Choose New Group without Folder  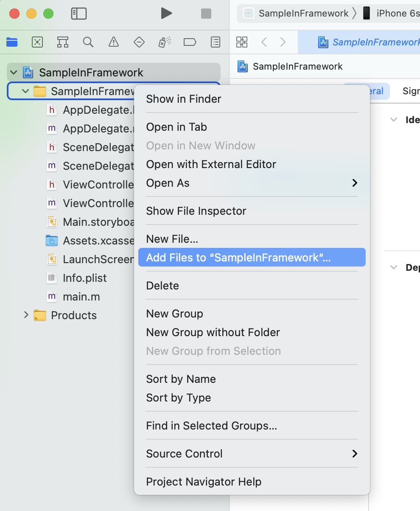[x=252, y=332]
